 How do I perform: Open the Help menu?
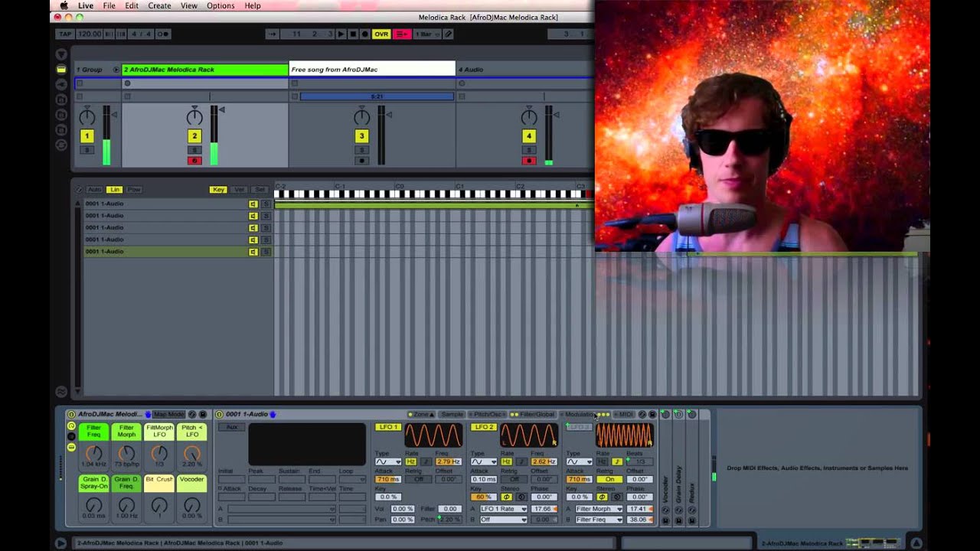(x=253, y=5)
